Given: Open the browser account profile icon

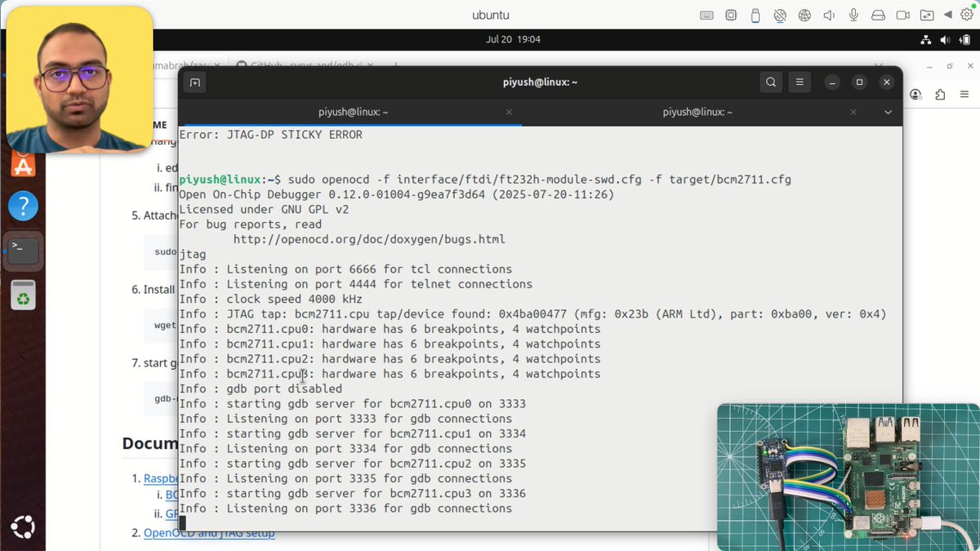Looking at the screenshot, I should [915, 96].
